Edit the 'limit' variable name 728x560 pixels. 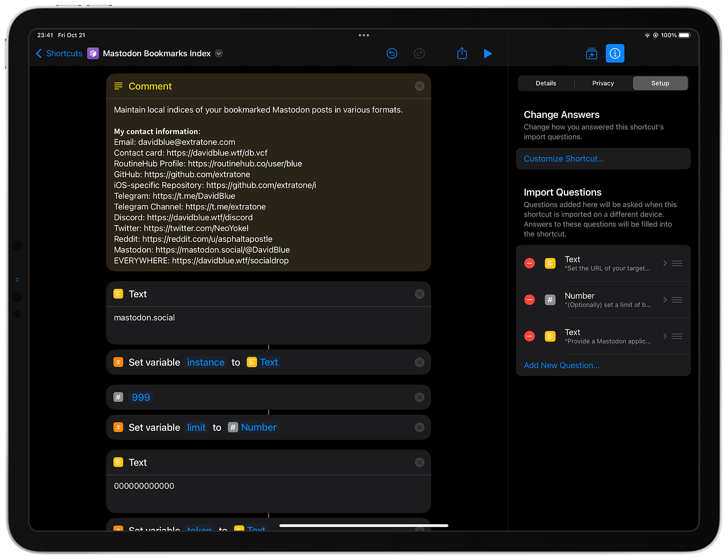click(196, 427)
